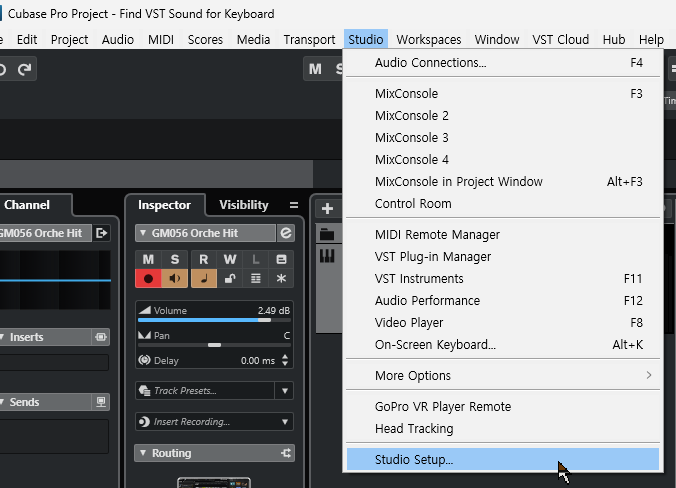Image resolution: width=676 pixels, height=488 pixels.
Task: Collapse the Routing section
Action: tap(143, 453)
